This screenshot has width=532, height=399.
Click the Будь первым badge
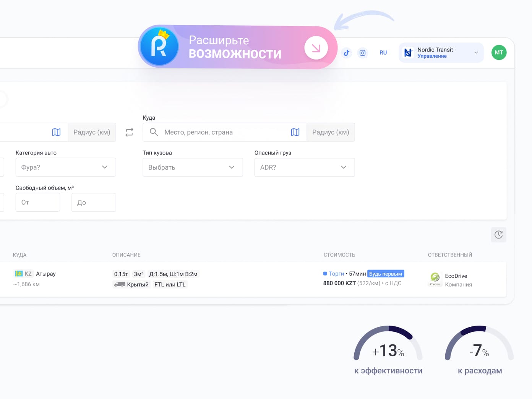[x=385, y=274]
